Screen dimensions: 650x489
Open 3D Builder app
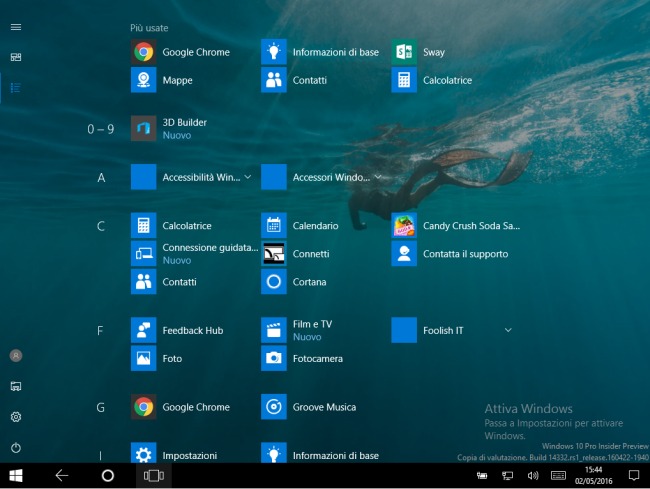(169, 128)
